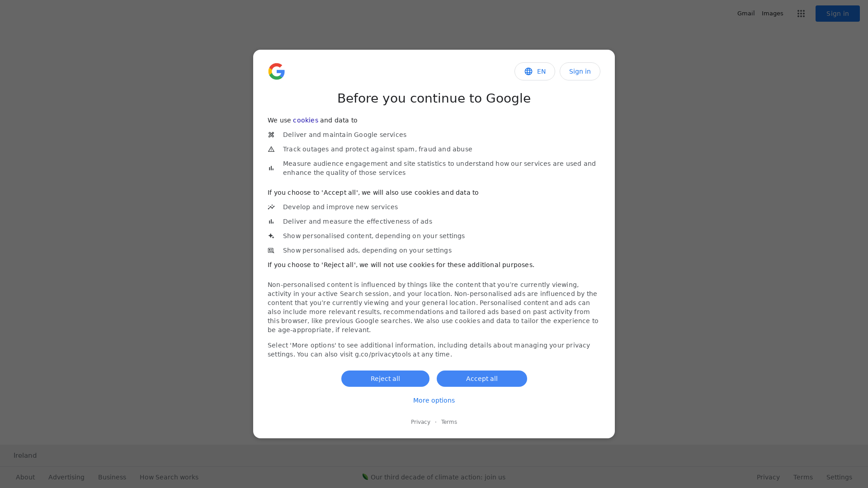Click the climate action: join us link
The height and width of the screenshot is (488, 868).
click(438, 477)
